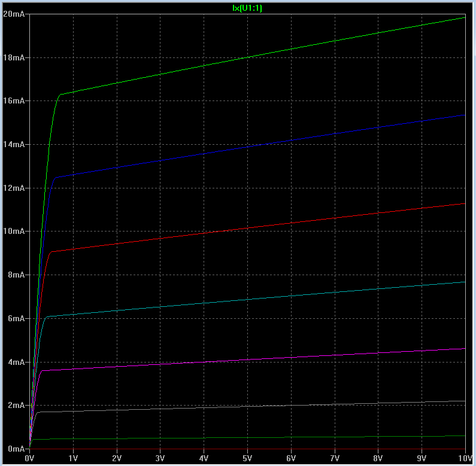This screenshot has height=466, width=476.
Task: Click the blue curve near 14mA
Action: [247, 147]
